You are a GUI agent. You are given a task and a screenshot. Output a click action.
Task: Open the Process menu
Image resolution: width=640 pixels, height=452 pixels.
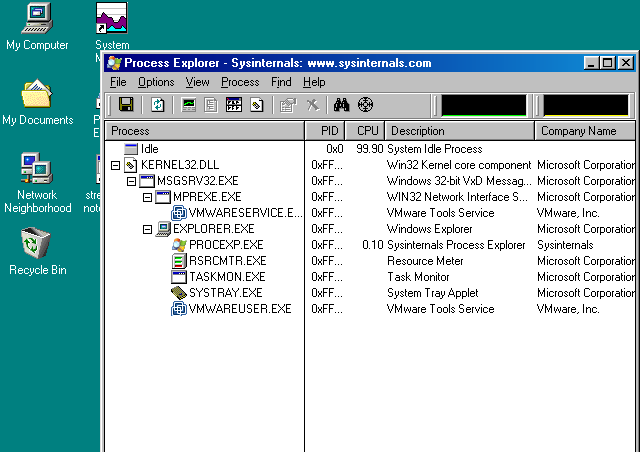click(240, 82)
